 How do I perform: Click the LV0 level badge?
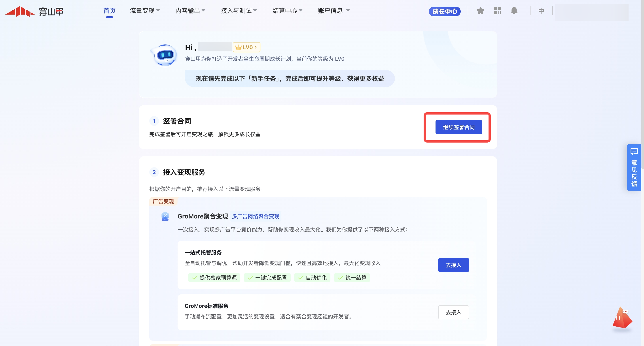tap(246, 47)
